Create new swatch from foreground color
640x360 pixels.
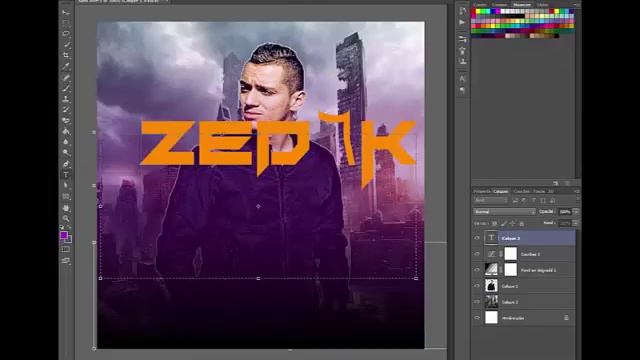pyautogui.click(x=556, y=183)
